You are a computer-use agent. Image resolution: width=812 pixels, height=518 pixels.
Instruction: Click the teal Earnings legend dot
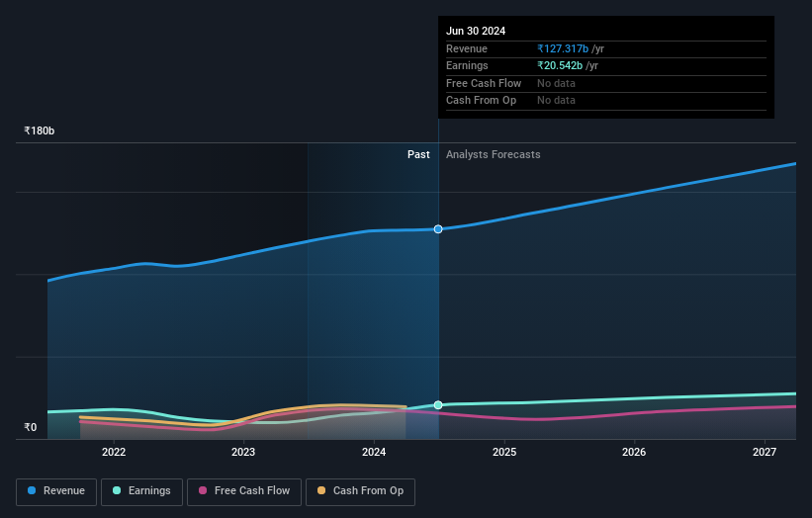pos(117,490)
